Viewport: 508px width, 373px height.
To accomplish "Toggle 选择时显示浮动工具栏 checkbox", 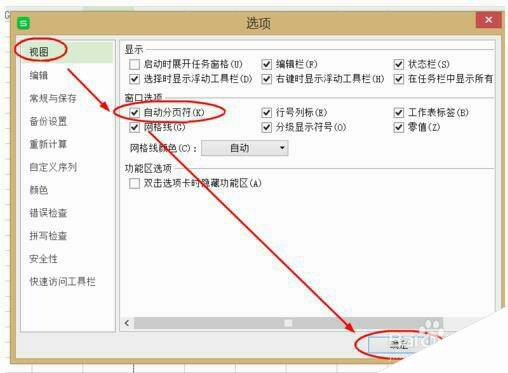I will click(x=134, y=79).
